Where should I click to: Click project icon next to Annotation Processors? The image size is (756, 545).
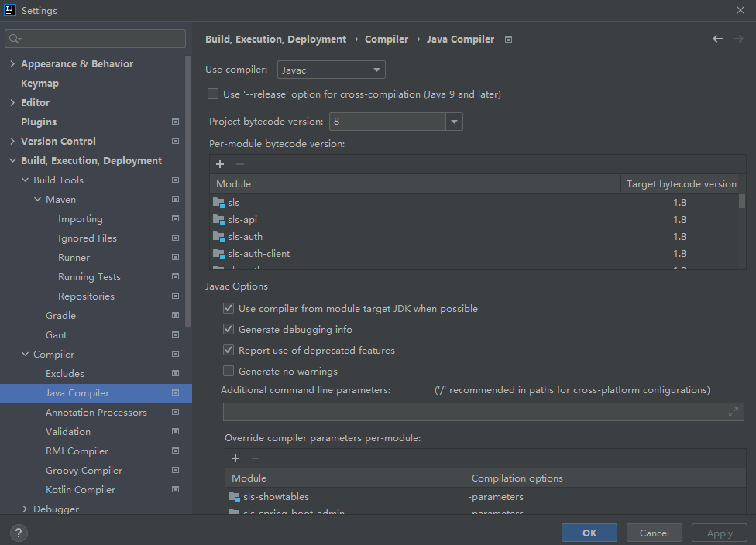click(176, 412)
